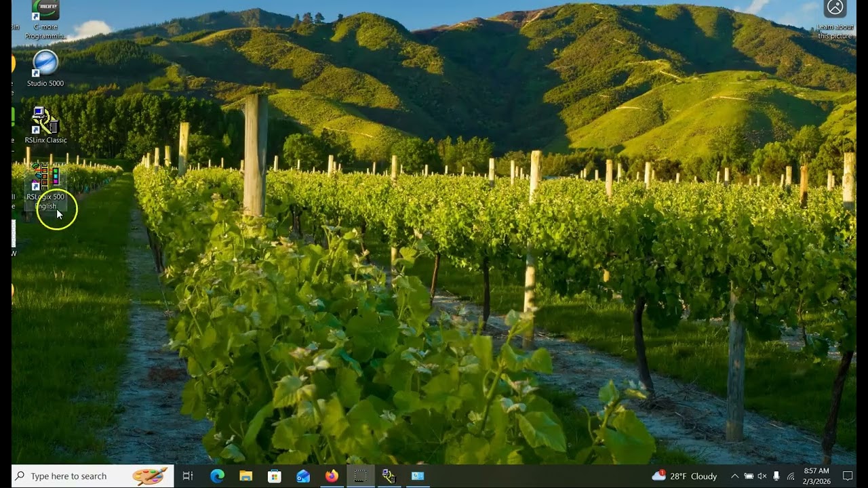
Task: Select the C-more Programming desktop shortcut
Action: tap(45, 20)
